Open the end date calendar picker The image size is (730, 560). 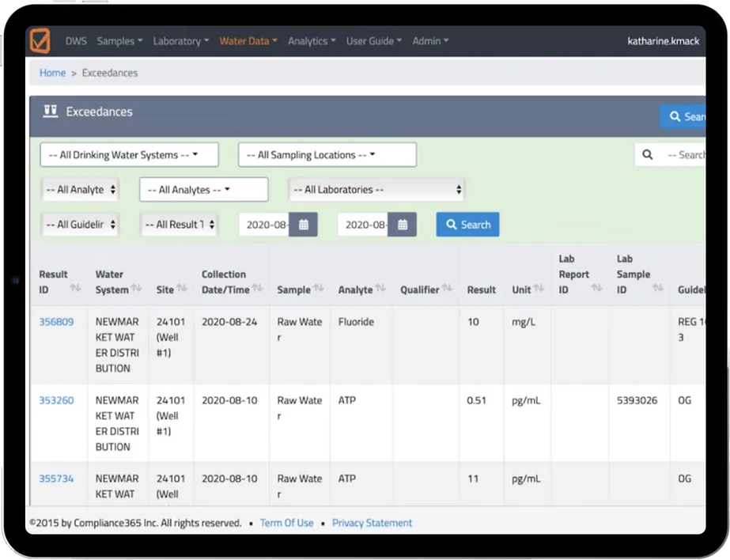(x=403, y=225)
